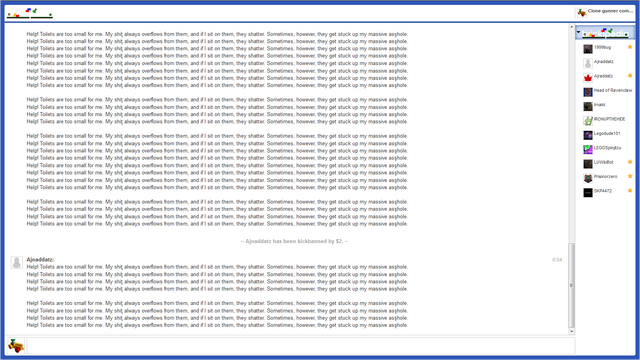This screenshot has height=360, width=640.
Task: Click the Clone gunner com... username label
Action: pyautogui.click(x=610, y=11)
